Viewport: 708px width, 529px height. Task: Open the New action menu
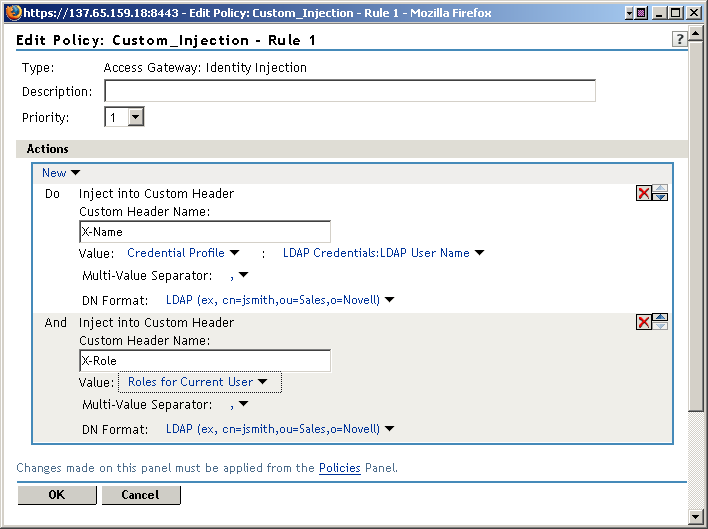(60, 173)
